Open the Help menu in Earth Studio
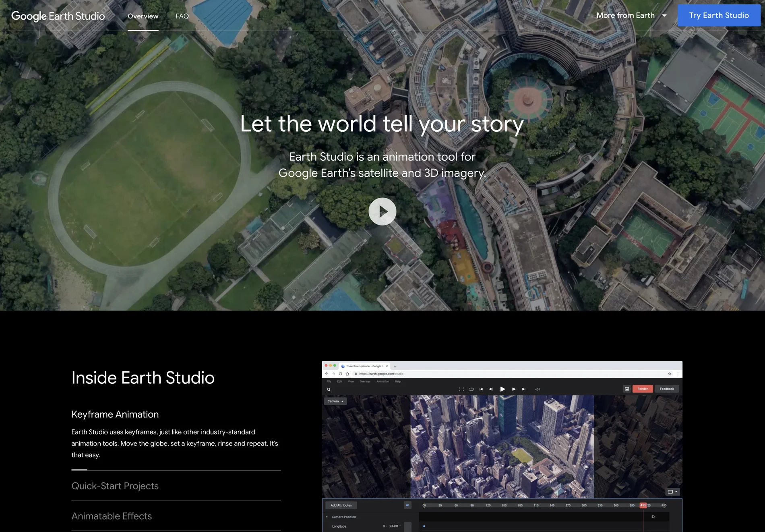The image size is (765, 532). click(x=398, y=381)
